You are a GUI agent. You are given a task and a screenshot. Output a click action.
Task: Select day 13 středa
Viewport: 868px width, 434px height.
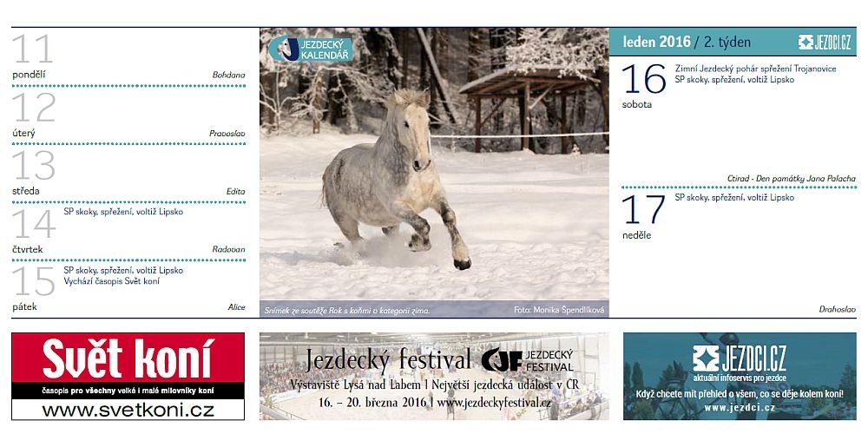click(x=33, y=170)
